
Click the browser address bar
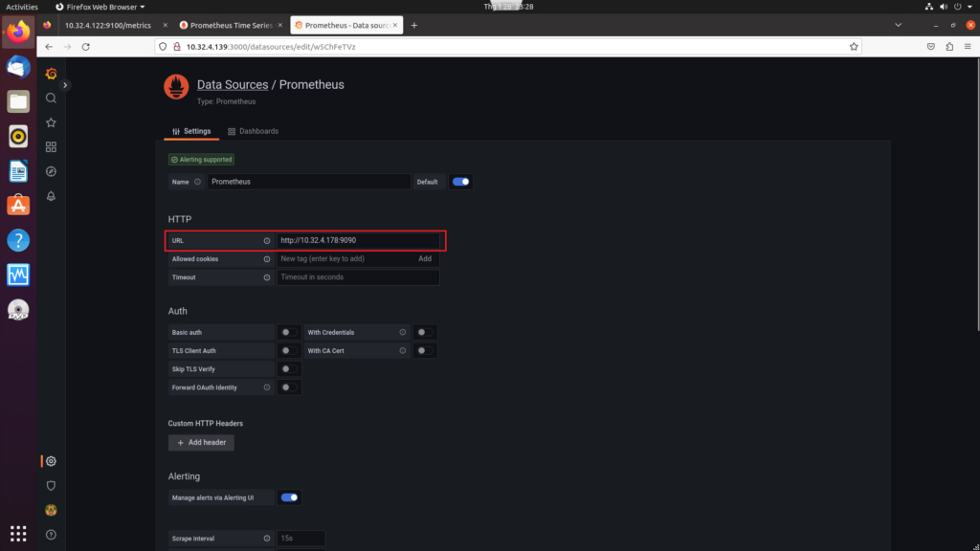pyautogui.click(x=507, y=47)
